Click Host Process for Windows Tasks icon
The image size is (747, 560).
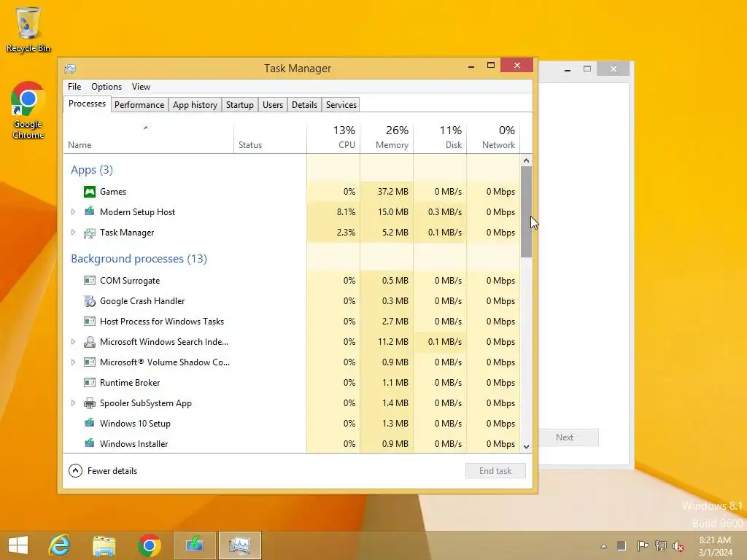point(90,322)
